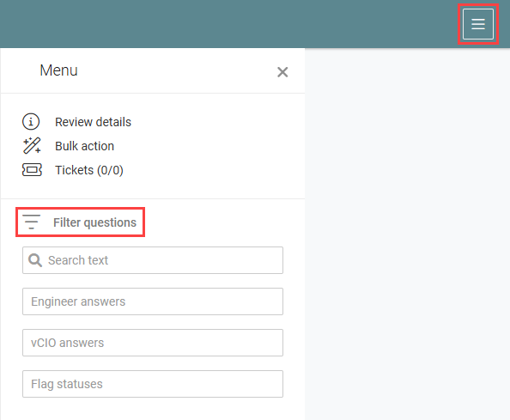510x420 pixels.
Task: Open Tickets (0/0) entry
Action: click(89, 170)
